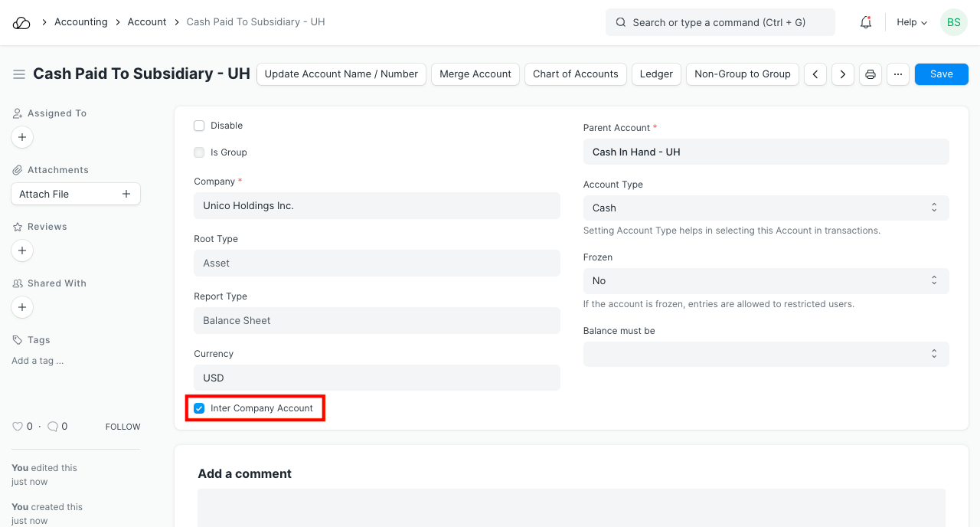
Task: Toggle the Is Group checkbox
Action: tap(199, 152)
